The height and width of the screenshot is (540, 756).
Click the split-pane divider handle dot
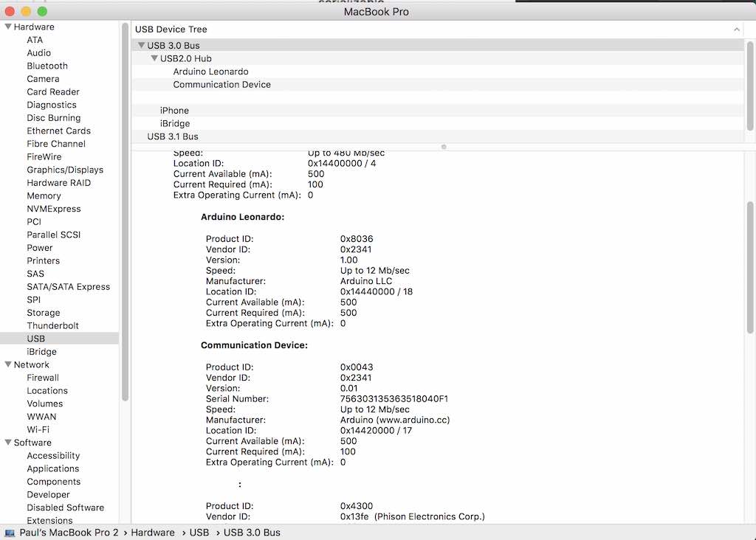pos(444,147)
